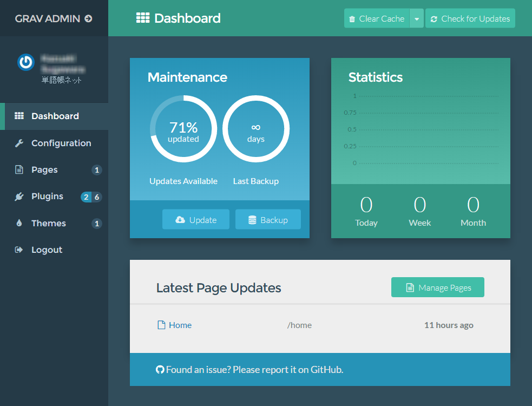532x406 pixels.
Task: Open the Themes menu item
Action: click(x=49, y=223)
